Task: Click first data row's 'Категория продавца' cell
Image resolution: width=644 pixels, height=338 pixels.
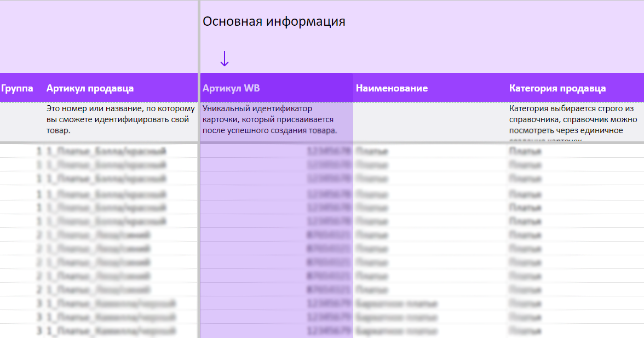Action: click(575, 150)
